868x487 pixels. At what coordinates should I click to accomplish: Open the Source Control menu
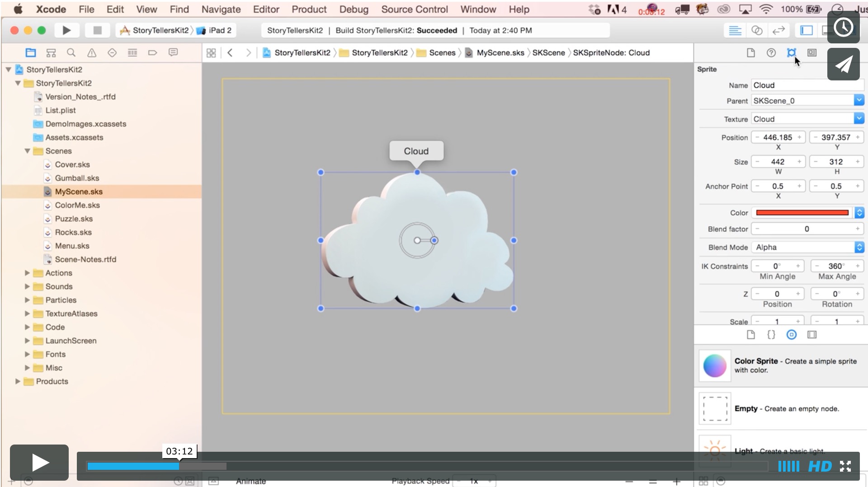[414, 9]
